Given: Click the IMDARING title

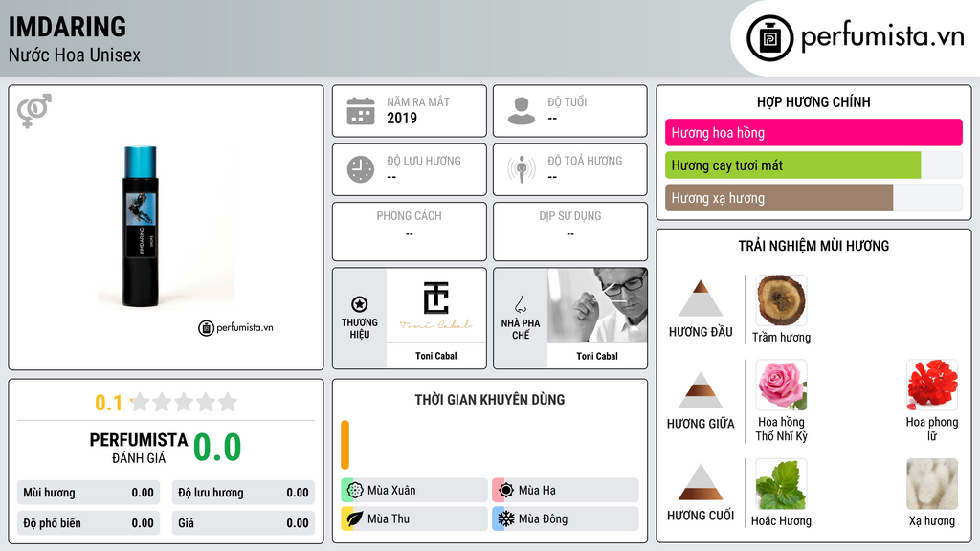Looking at the screenshot, I should pos(68,27).
